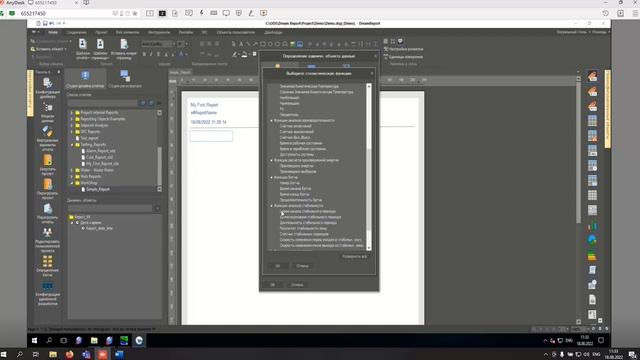Open Firefox from the local taskbar
This screenshot has height=360, width=640.
pyautogui.click(x=69, y=354)
